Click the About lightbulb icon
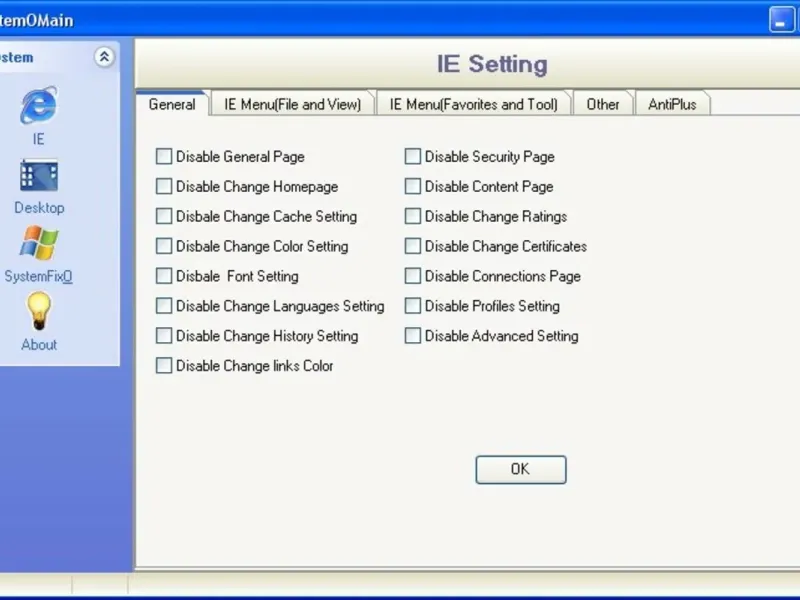This screenshot has width=800, height=600. 38,312
